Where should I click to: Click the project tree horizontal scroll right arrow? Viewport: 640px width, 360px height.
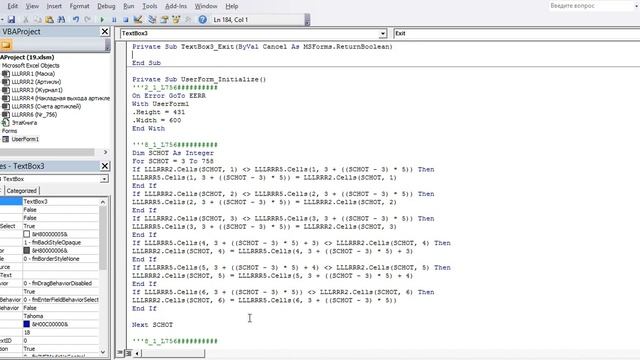105,152
